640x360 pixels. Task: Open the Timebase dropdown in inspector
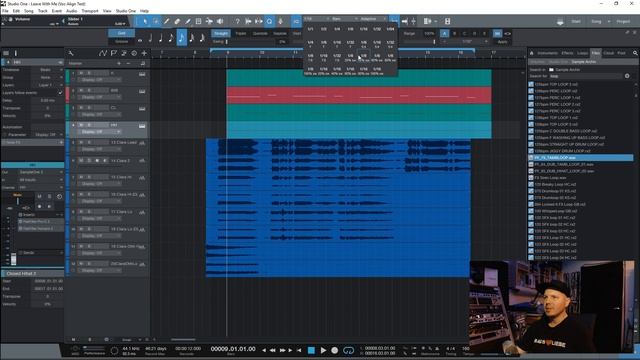[48, 70]
